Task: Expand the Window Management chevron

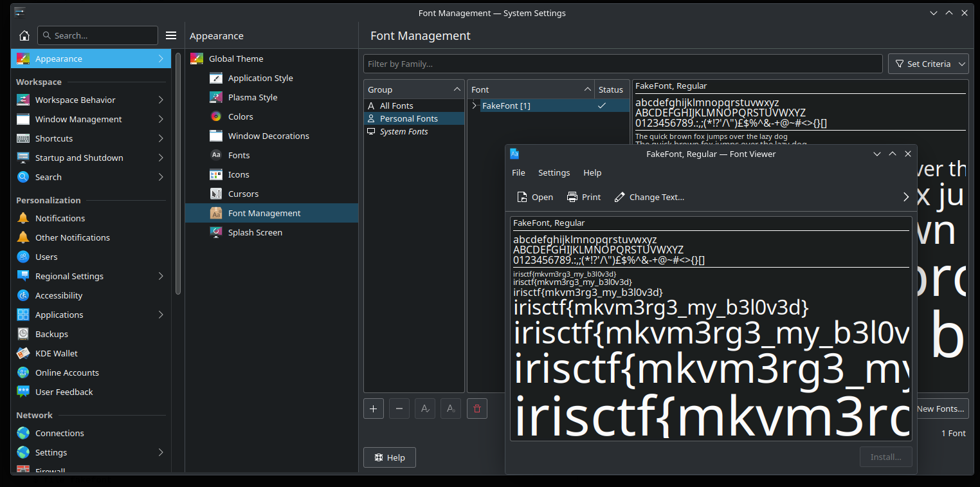Action: [x=161, y=119]
